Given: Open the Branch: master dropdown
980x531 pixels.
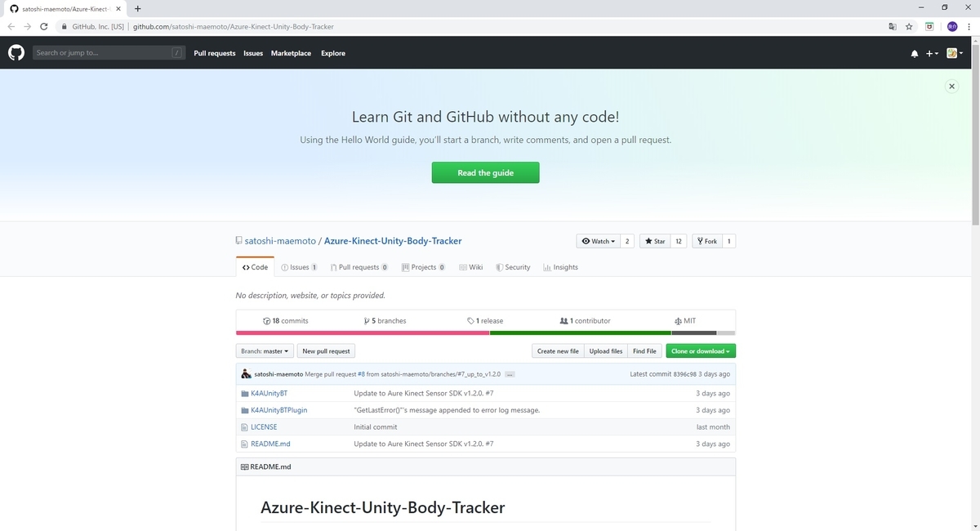Looking at the screenshot, I should 264,351.
